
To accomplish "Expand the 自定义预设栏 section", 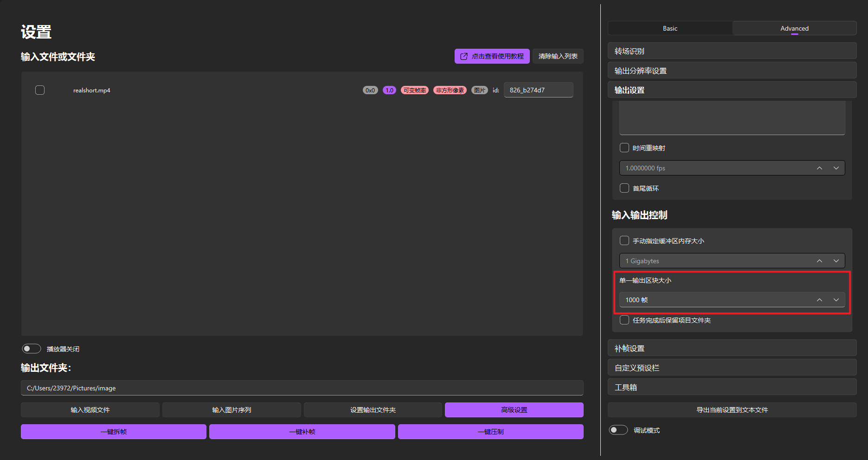I will [x=732, y=368].
